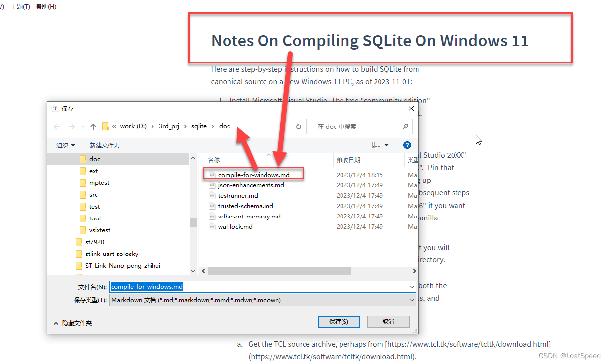Viewport: 608px width, 364px height.
Task: Close the save dialog with the X
Action: click(x=411, y=109)
